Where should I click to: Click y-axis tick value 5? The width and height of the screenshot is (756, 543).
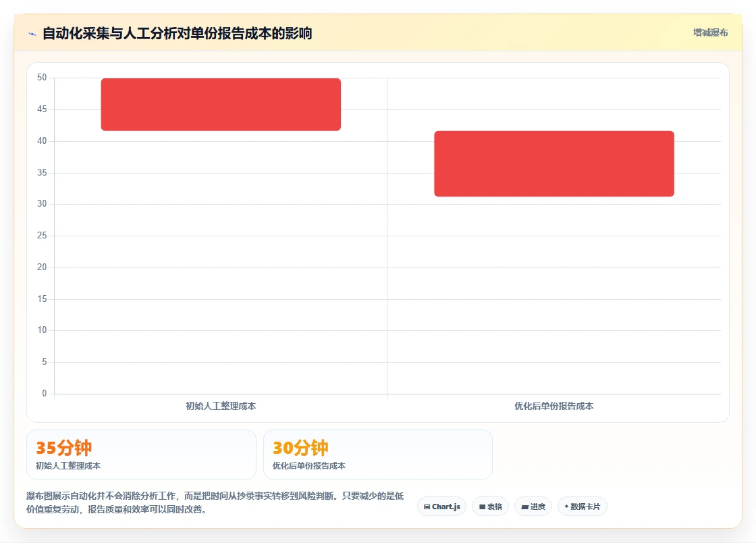click(45, 362)
